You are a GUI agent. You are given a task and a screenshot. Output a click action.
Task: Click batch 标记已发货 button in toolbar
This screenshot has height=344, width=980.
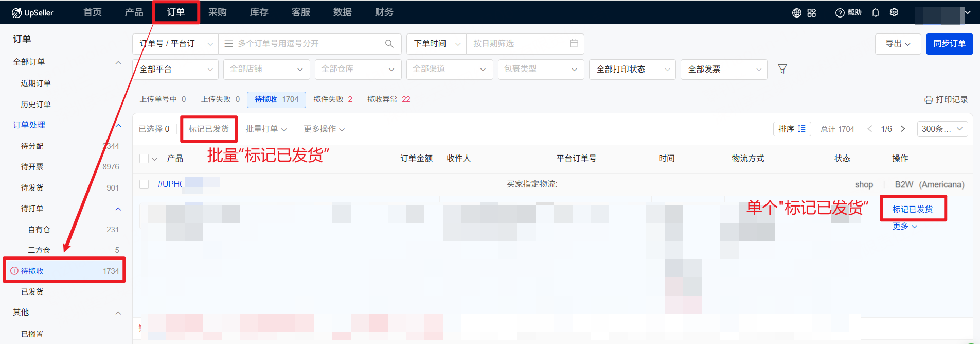208,129
